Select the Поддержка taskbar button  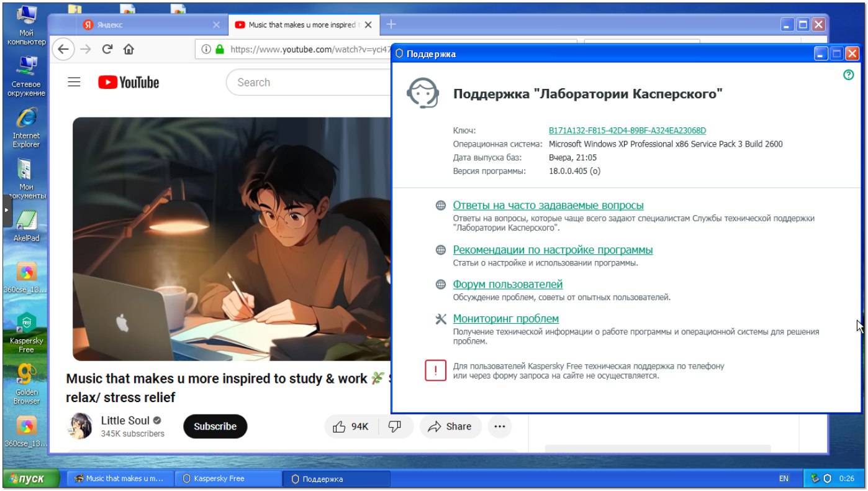[x=337, y=479]
